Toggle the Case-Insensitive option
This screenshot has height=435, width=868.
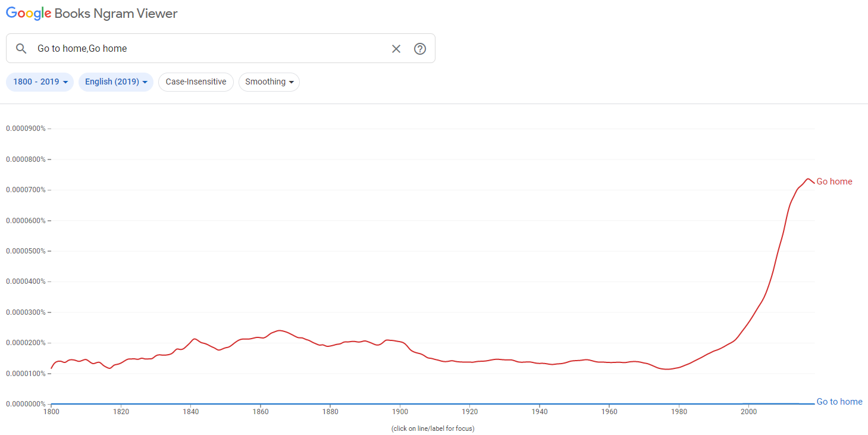[x=196, y=82]
